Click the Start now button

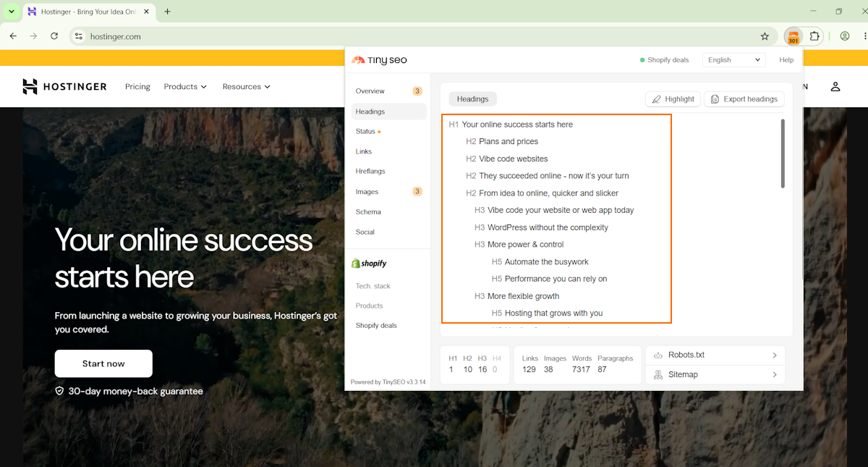pos(103,363)
